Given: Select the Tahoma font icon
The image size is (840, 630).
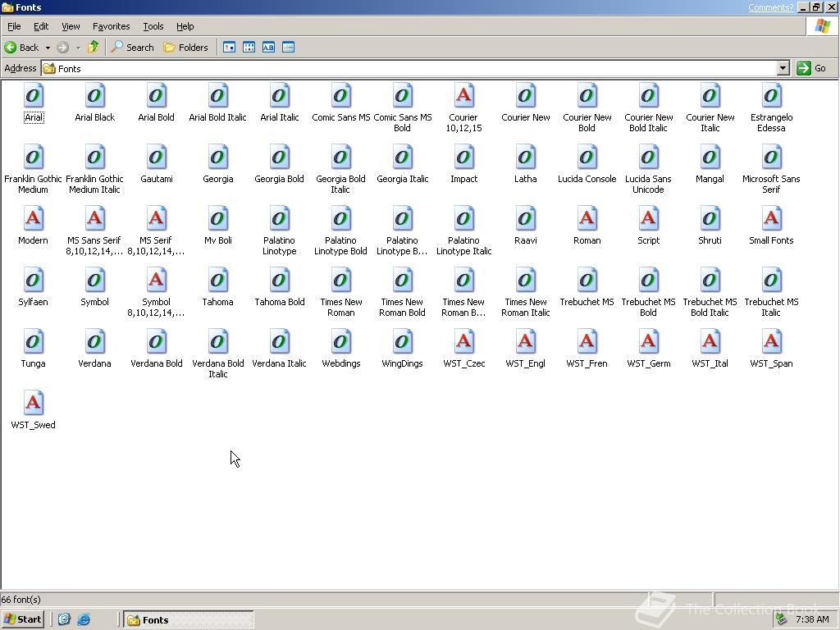Looking at the screenshot, I should (218, 281).
